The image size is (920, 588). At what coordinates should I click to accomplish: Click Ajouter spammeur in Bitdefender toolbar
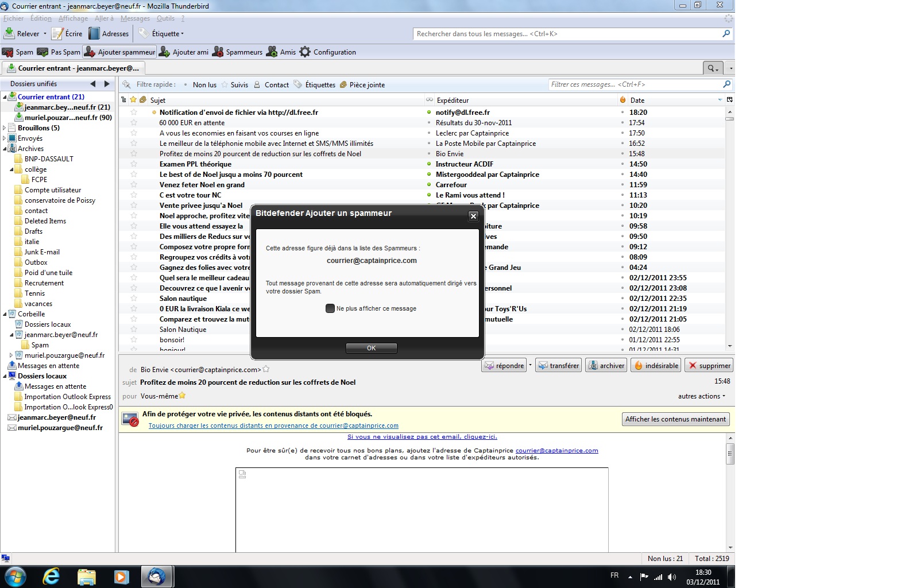(x=119, y=52)
